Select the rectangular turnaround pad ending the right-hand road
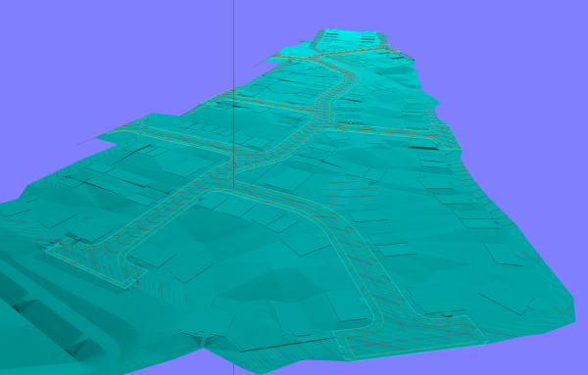The image size is (588, 375). [411, 339]
